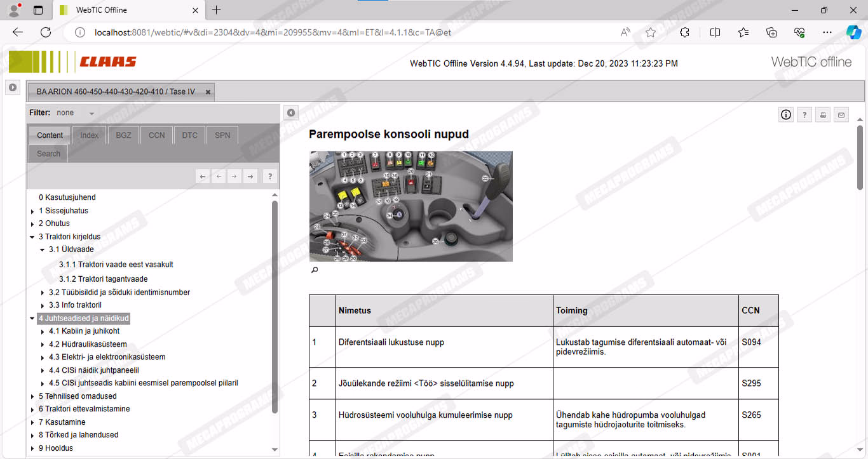The width and height of the screenshot is (868, 459).
Task: Close the BA ARION document tab
Action: pos(208,92)
